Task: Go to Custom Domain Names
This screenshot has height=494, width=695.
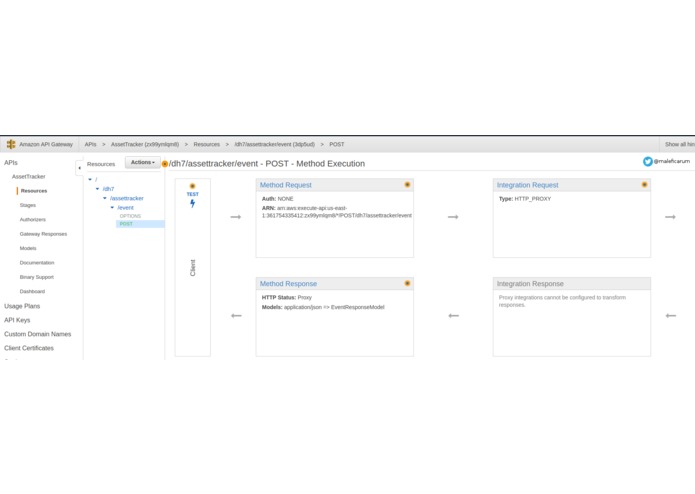Action: click(38, 334)
